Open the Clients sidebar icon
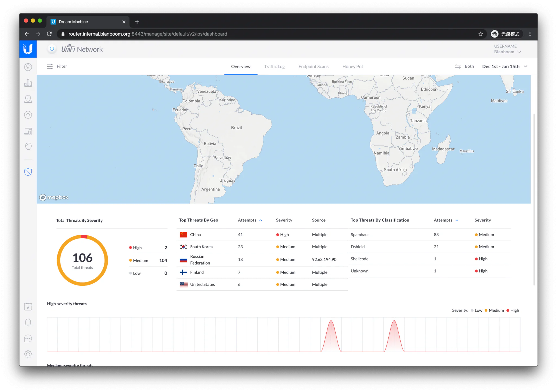 coord(28,131)
